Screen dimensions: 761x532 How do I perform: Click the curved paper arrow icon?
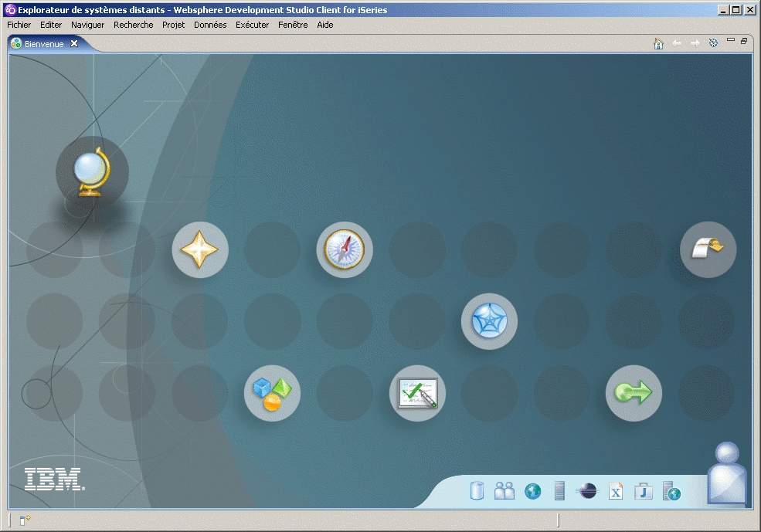point(708,249)
